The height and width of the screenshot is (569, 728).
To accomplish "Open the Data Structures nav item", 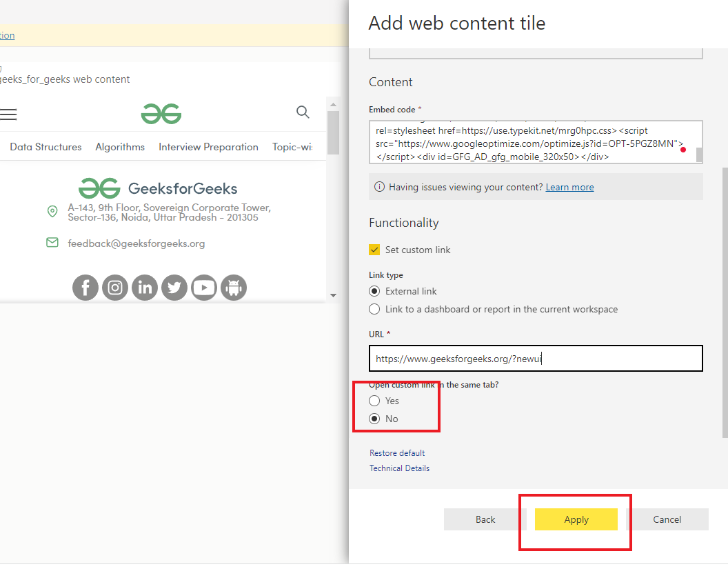I will 45,147.
